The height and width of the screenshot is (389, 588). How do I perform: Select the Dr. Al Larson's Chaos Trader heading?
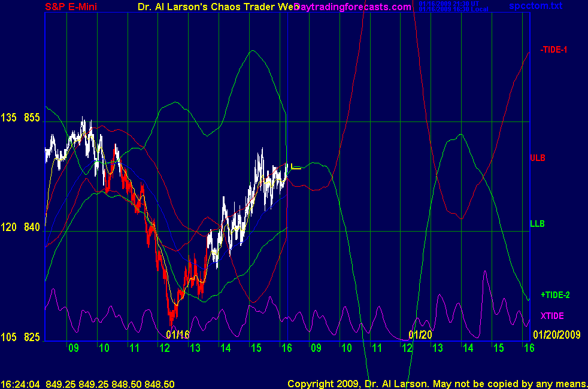[x=218, y=7]
